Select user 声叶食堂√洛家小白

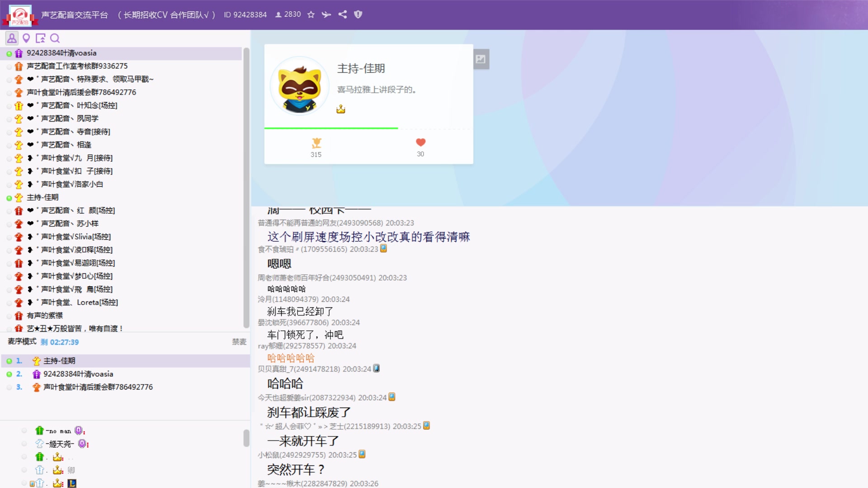coord(122,184)
